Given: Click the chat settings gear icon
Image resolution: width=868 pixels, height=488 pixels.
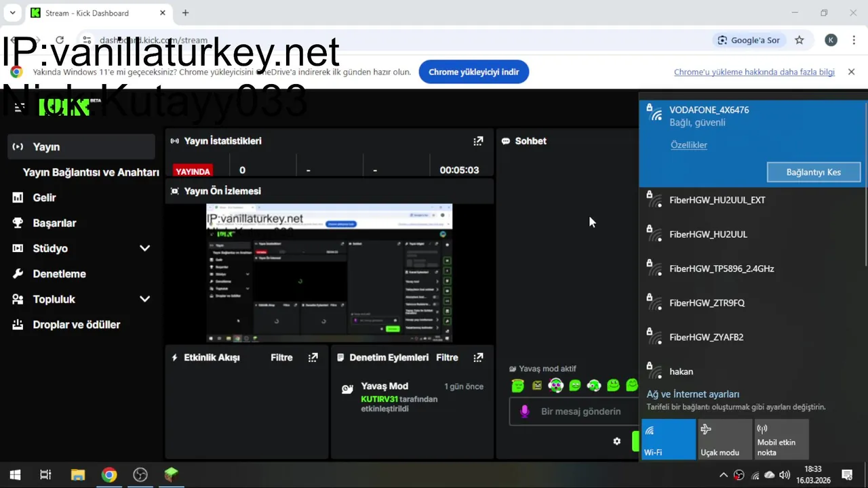Looking at the screenshot, I should click(x=616, y=441).
